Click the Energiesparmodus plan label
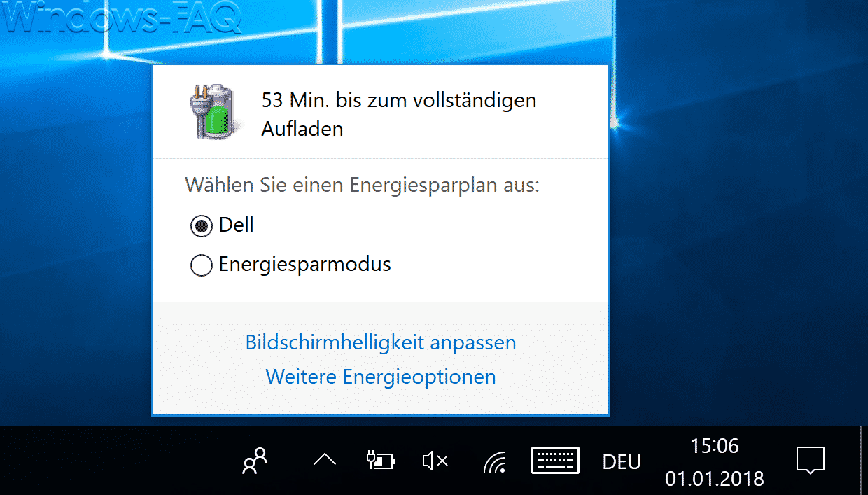Image resolution: width=868 pixels, height=495 pixels. (304, 265)
